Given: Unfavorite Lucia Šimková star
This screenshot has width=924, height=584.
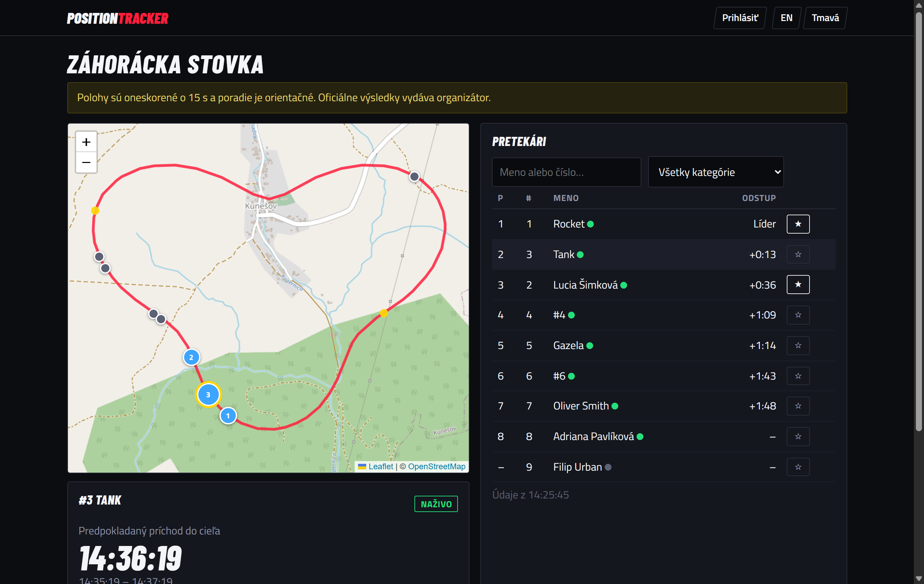Looking at the screenshot, I should [x=798, y=285].
